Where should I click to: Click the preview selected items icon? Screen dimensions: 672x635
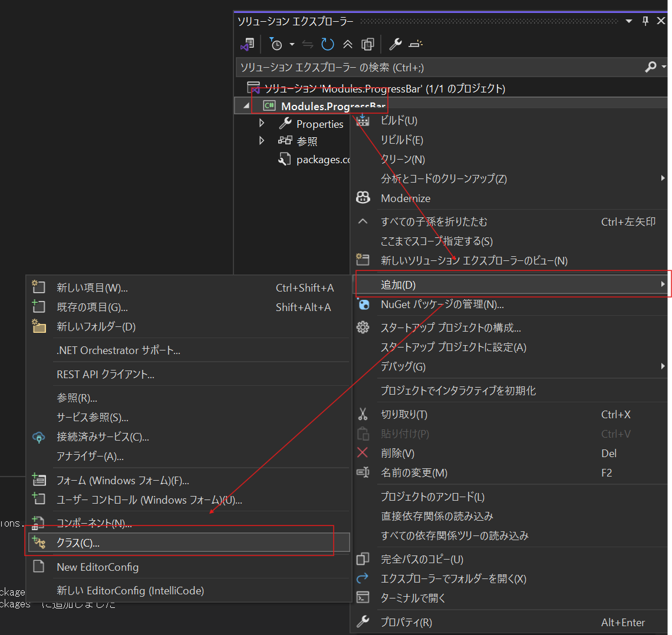pyautogui.click(x=416, y=44)
